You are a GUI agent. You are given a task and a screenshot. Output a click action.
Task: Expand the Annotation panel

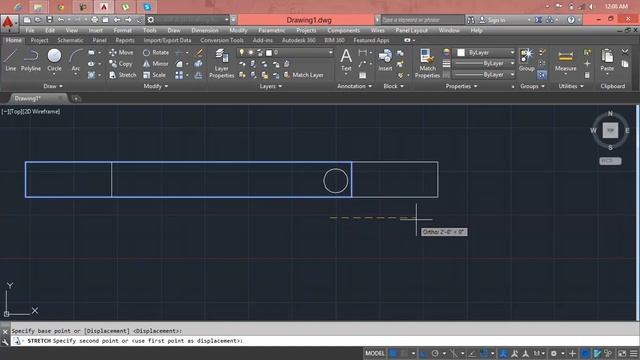point(354,86)
